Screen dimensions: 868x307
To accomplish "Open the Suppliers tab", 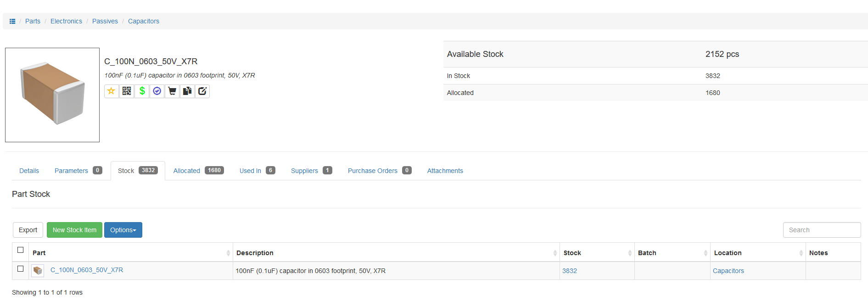I will 304,171.
